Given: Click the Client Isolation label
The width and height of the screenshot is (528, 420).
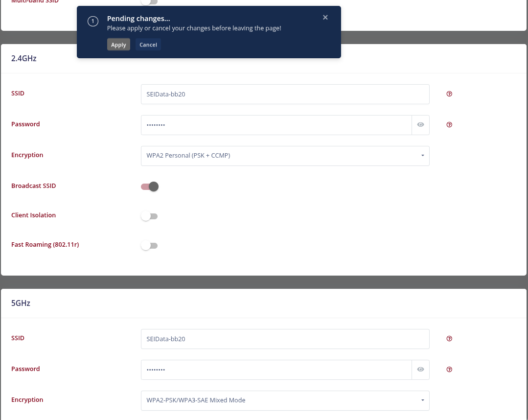Looking at the screenshot, I should point(33,215).
